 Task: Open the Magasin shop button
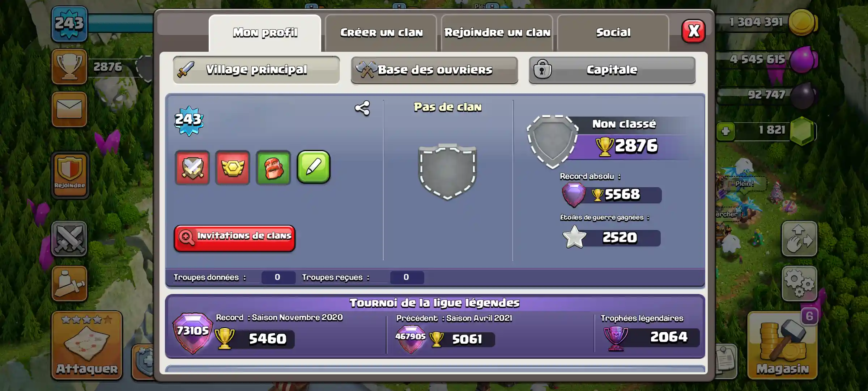pos(783,345)
